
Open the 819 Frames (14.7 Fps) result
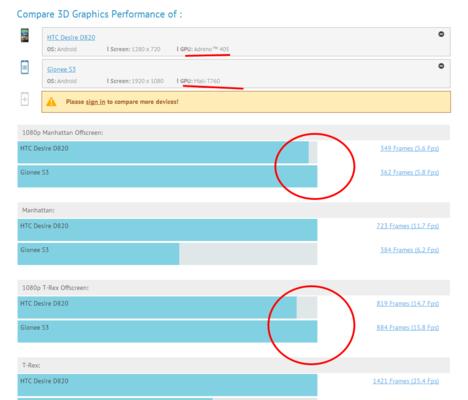click(408, 304)
